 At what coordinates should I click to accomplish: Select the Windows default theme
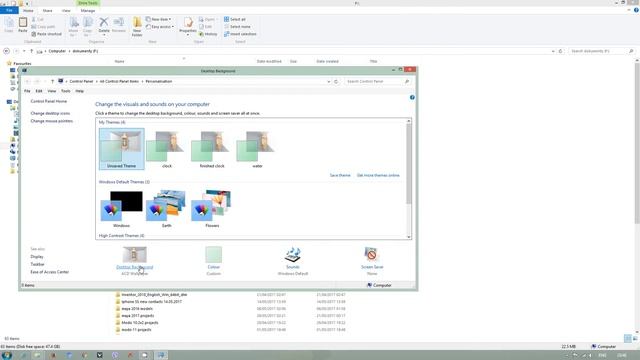122,209
